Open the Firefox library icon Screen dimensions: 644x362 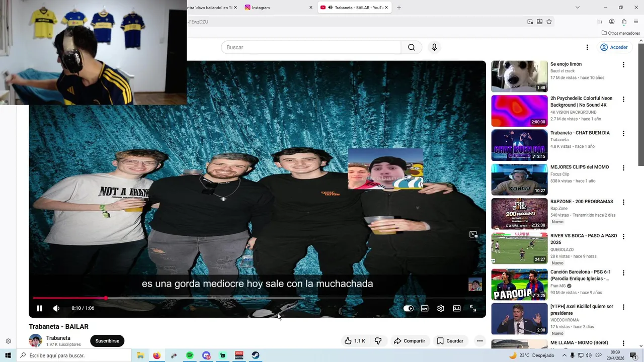coord(600,22)
